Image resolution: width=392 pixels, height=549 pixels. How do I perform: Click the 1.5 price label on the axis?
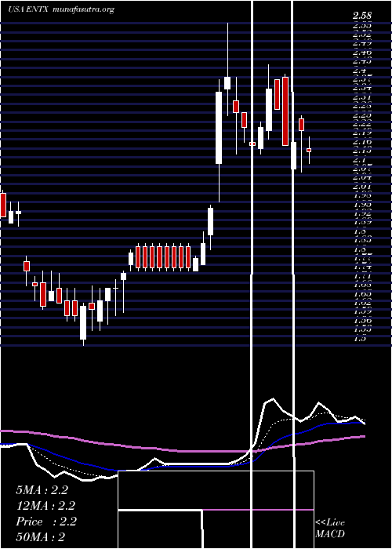pos(361,339)
